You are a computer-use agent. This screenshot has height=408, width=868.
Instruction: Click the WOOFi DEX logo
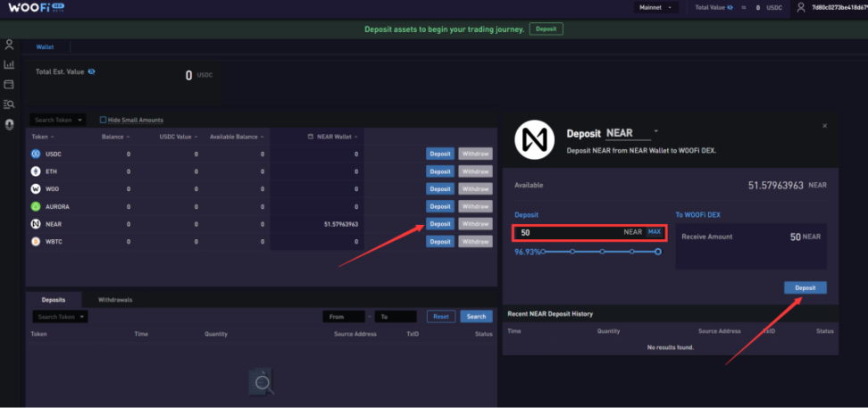click(x=36, y=7)
